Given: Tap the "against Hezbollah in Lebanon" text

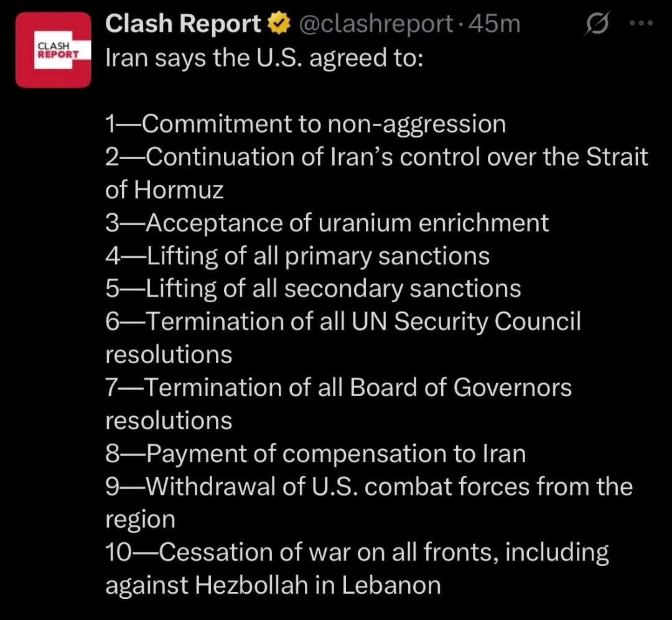Looking at the screenshot, I should point(273,585).
